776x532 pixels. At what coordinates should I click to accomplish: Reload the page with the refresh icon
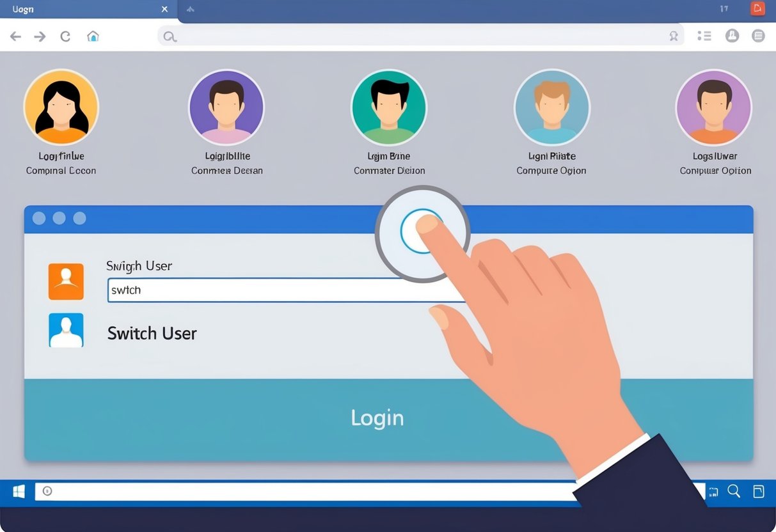click(x=65, y=36)
